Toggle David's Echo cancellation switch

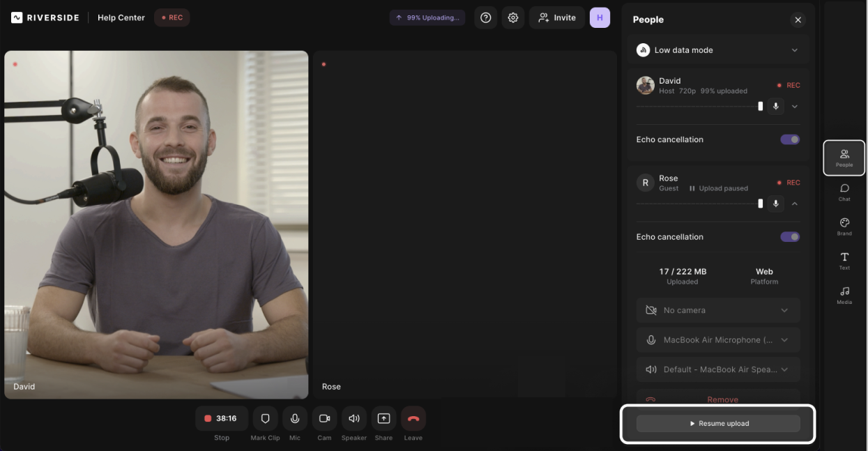click(790, 139)
